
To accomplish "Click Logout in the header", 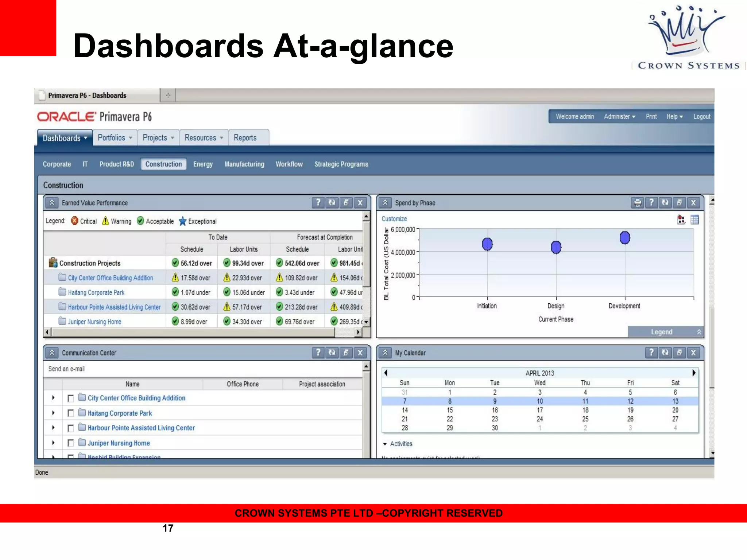I will click(702, 116).
